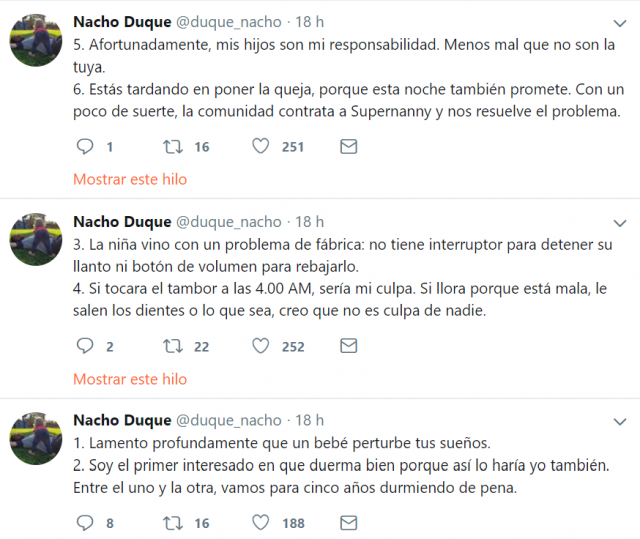Retweet the tweet with 22 retweets
640x539 pixels.
(173, 346)
